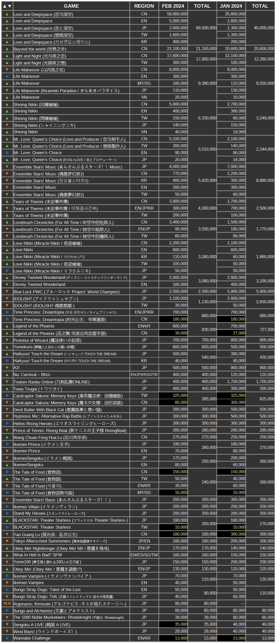Select the '727,000' Legend of the Phoenix total

[260, 329]
